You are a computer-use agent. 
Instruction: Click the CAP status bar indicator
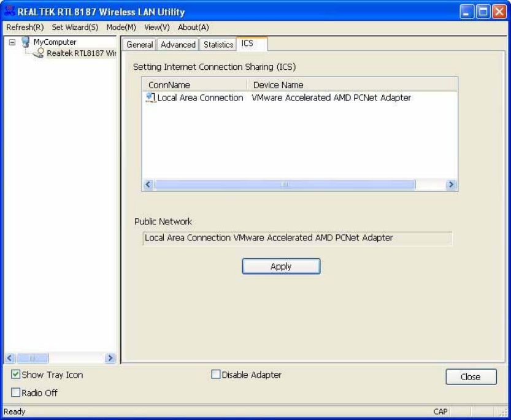pyautogui.click(x=440, y=411)
